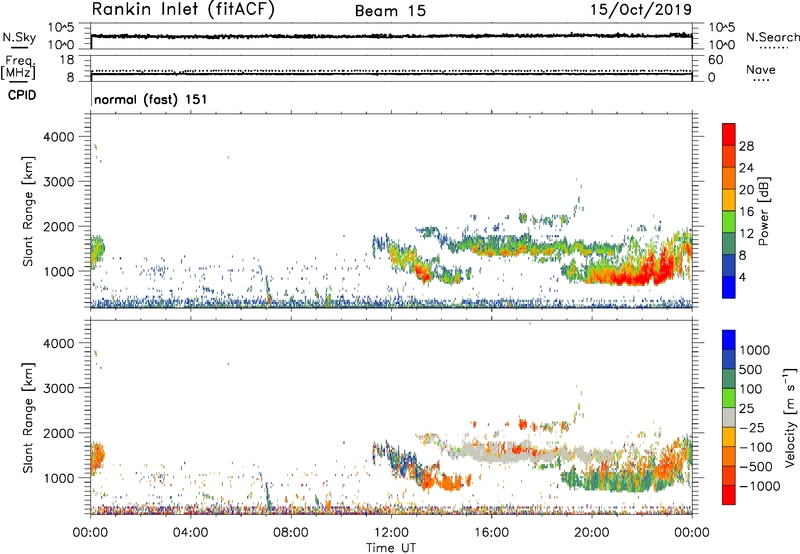This screenshot has width=800, height=554.
Task: Click the "-1000" value on the velocity colorbar
Action: [x=759, y=486]
